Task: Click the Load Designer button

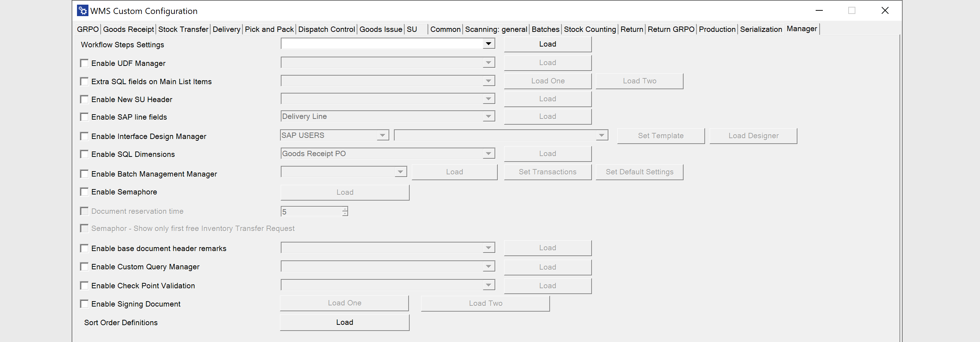Action: point(753,136)
